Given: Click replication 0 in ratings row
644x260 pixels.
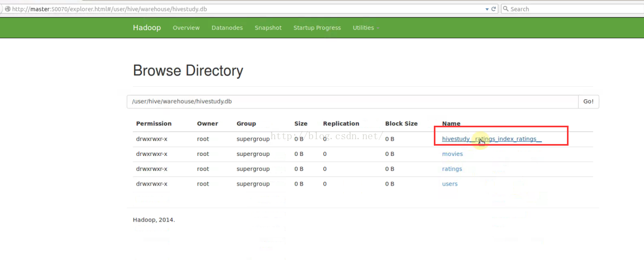Looking at the screenshot, I should 324,169.
